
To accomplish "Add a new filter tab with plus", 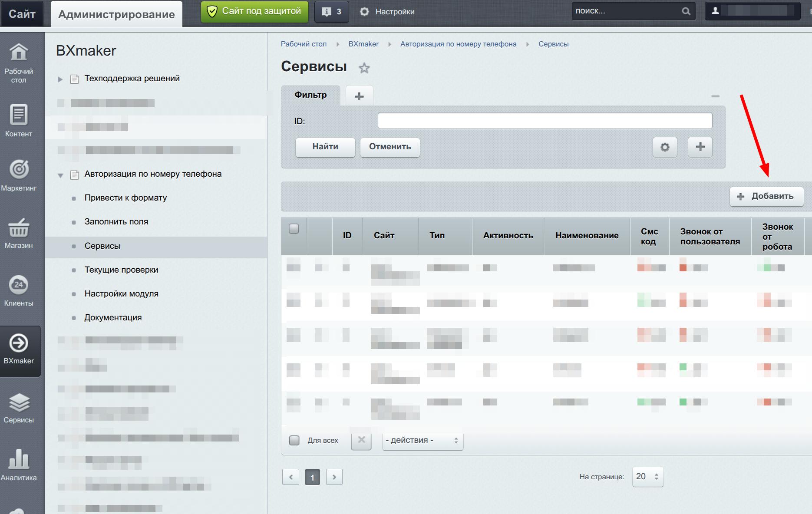I will (x=359, y=96).
